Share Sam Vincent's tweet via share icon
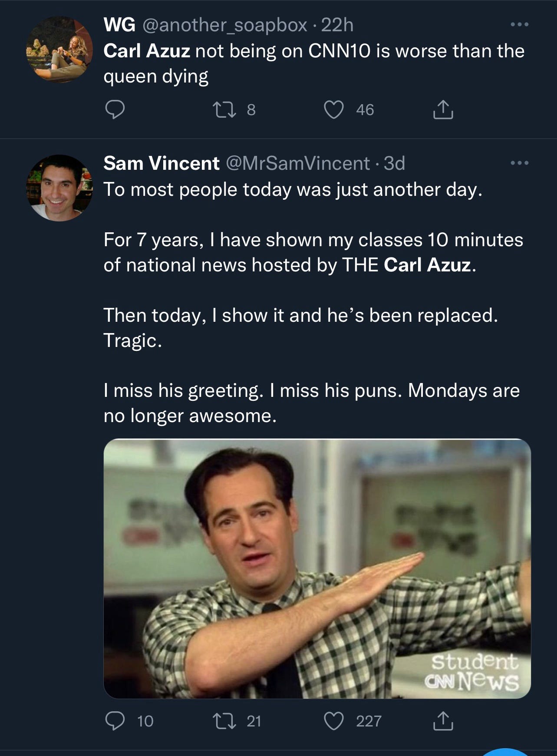Viewport: 557px width, 756px height. pos(443,721)
